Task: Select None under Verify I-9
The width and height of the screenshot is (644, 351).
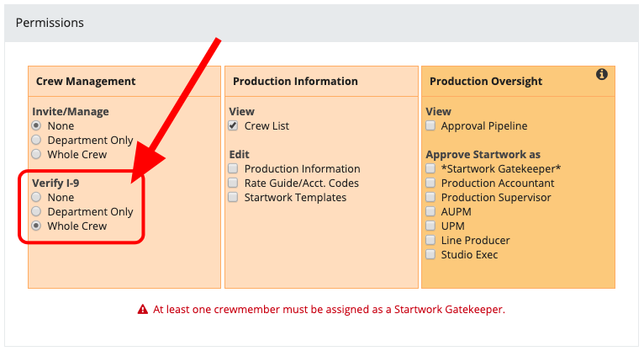Action: pos(36,197)
